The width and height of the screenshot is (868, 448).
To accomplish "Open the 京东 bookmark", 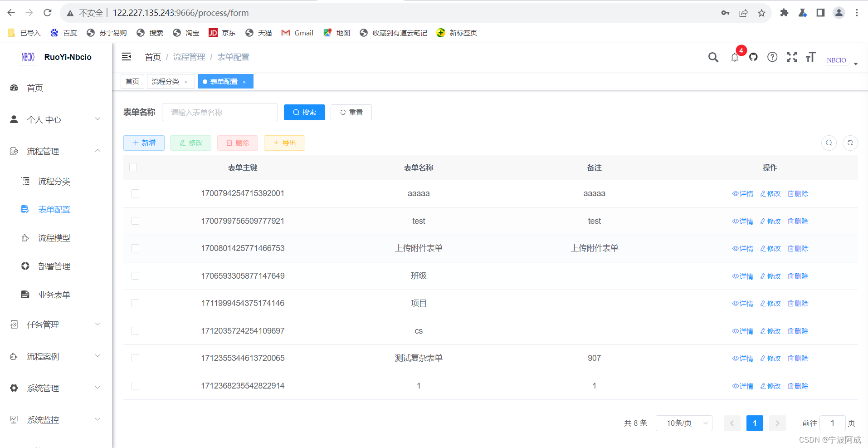I will [222, 33].
